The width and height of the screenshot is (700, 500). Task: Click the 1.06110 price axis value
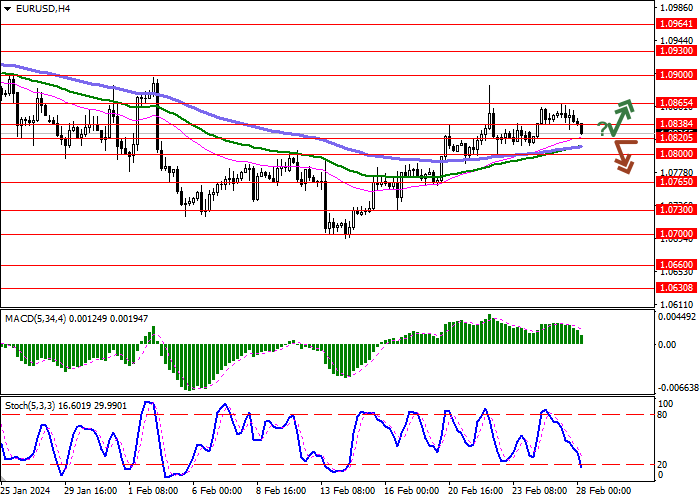[x=677, y=304]
